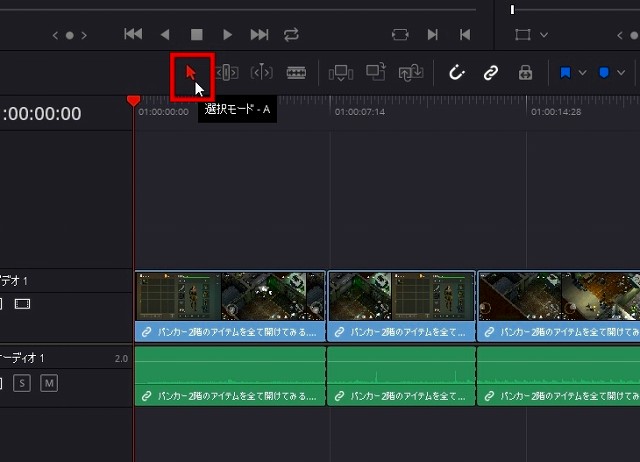The width and height of the screenshot is (640, 462).
Task: Expand the blue marker color dropdown
Action: click(x=620, y=73)
